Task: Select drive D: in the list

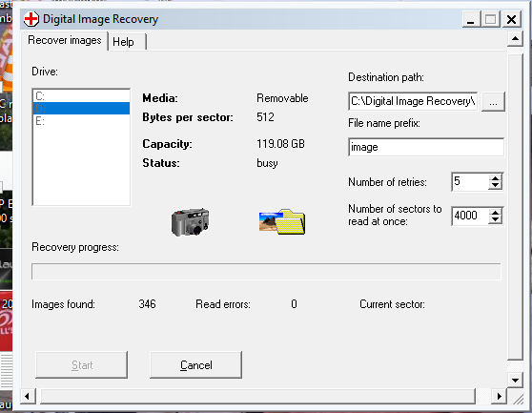Action: tap(81, 108)
